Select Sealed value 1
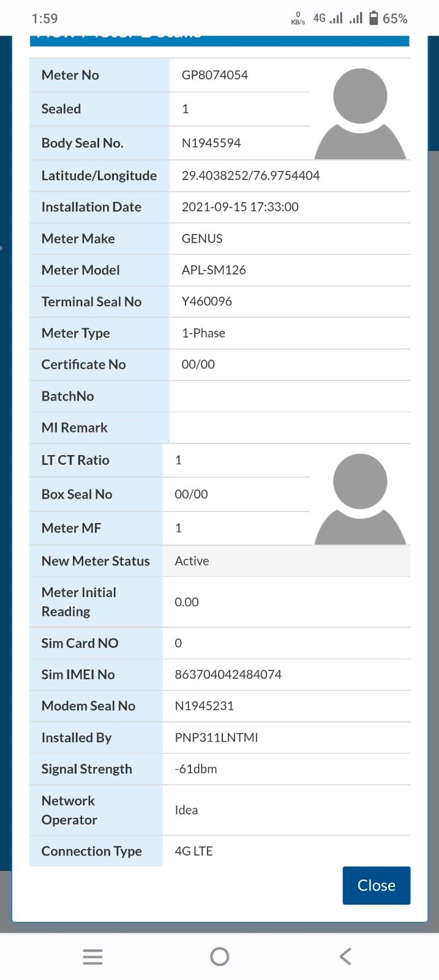This screenshot has height=980, width=439. tap(186, 108)
